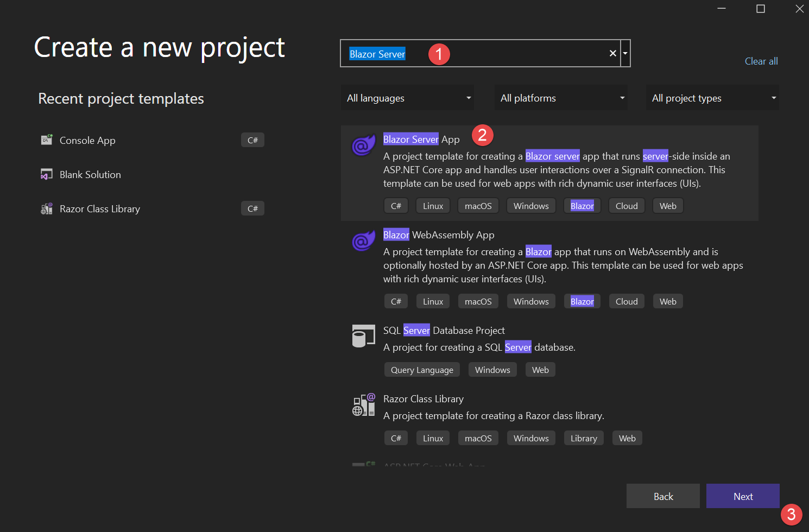The width and height of the screenshot is (809, 532).
Task: Click the SQL Server Database Project icon
Action: coord(364,336)
